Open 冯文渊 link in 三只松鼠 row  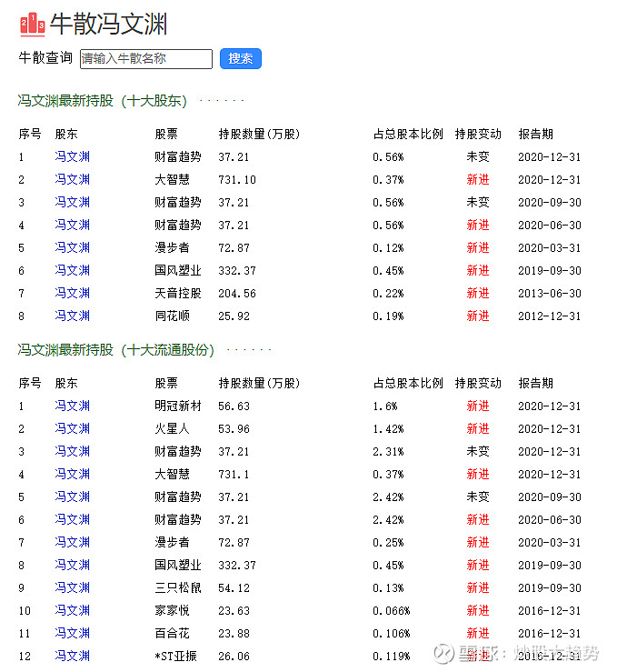click(73, 587)
